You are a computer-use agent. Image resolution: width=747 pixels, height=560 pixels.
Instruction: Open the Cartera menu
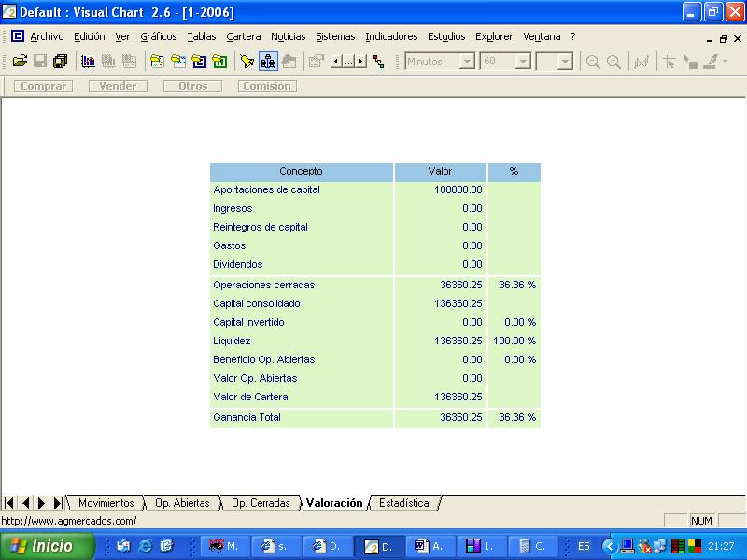pyautogui.click(x=244, y=36)
